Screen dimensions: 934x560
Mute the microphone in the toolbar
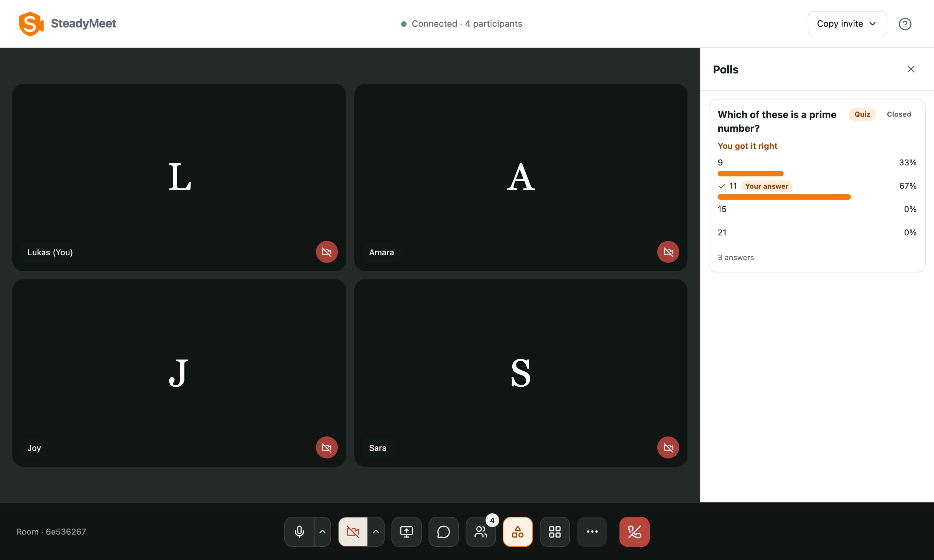(x=299, y=532)
